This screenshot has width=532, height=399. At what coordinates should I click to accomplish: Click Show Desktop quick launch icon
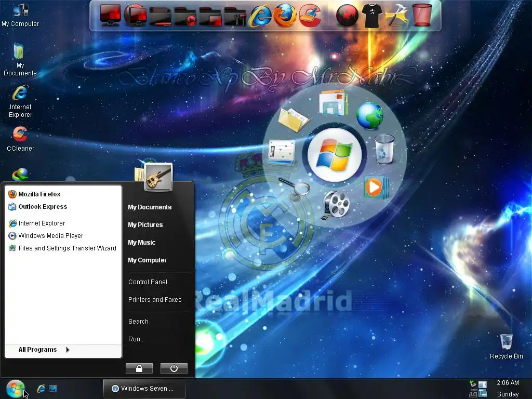[x=54, y=389]
